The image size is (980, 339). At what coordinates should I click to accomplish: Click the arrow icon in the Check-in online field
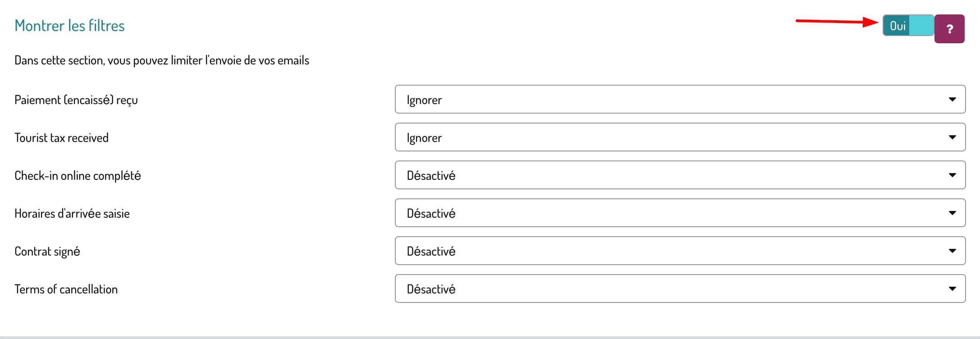coord(952,175)
